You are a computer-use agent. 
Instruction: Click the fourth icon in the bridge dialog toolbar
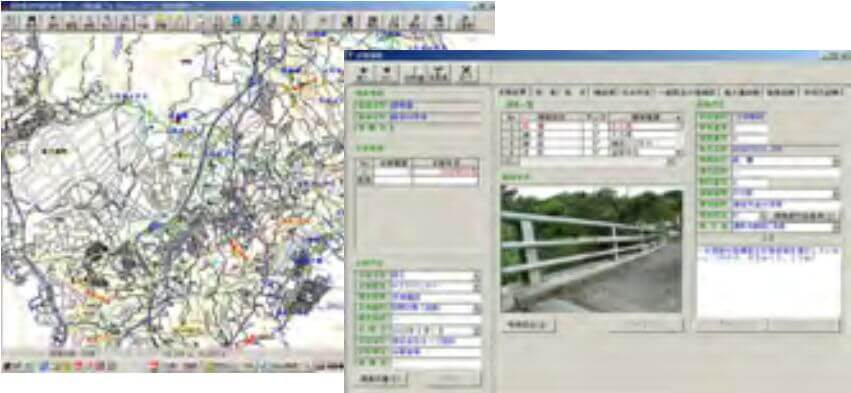[x=438, y=74]
